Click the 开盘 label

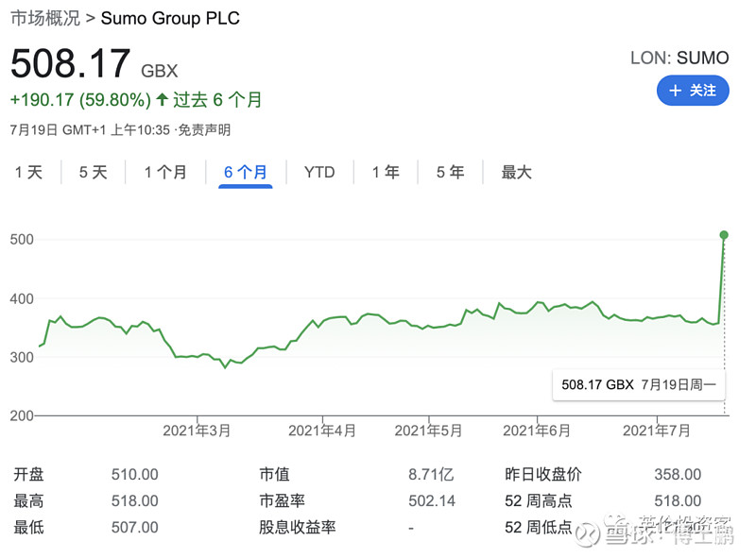29,475
